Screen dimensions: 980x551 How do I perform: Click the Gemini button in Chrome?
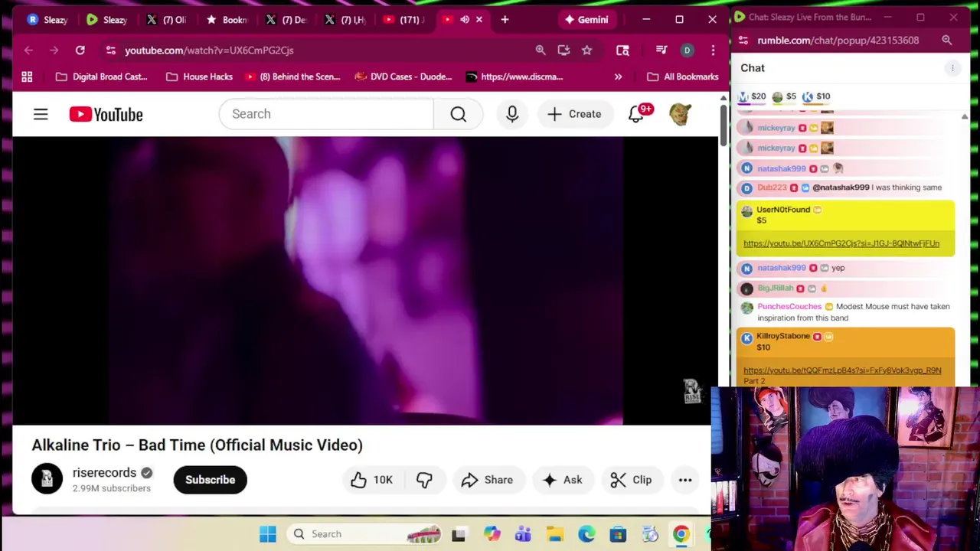tap(586, 19)
